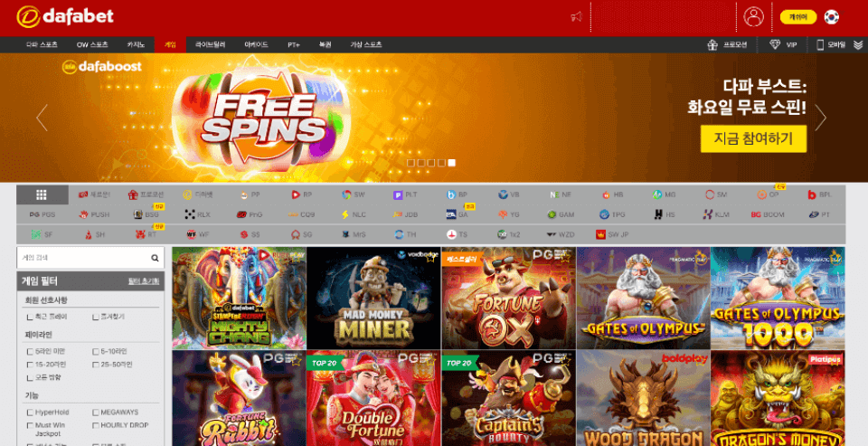
Task: Check the 15-20 paylines checkbox
Action: click(30, 365)
